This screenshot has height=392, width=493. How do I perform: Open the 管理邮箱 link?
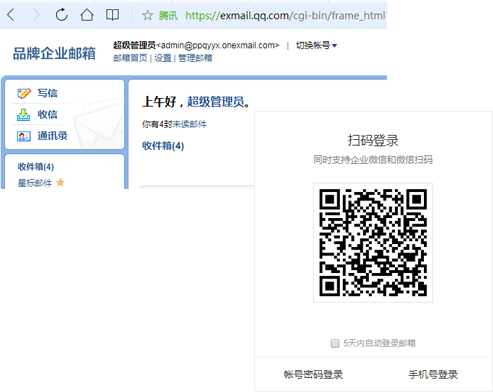pos(195,58)
